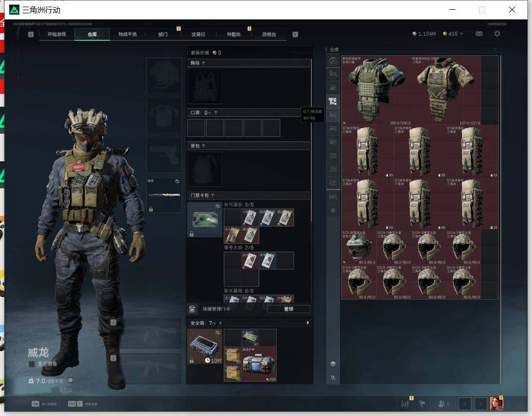Screen dimensions: 532x416
Task: Open the mail envelope icon
Action: point(479,34)
